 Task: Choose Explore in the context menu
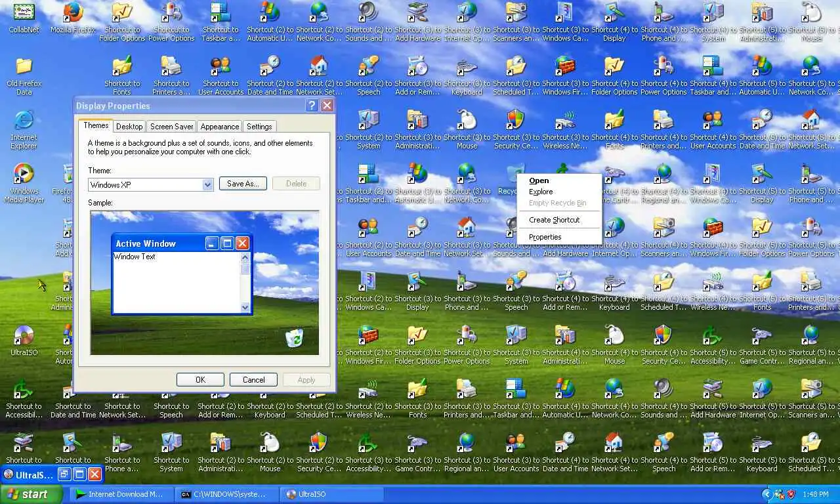(559, 192)
